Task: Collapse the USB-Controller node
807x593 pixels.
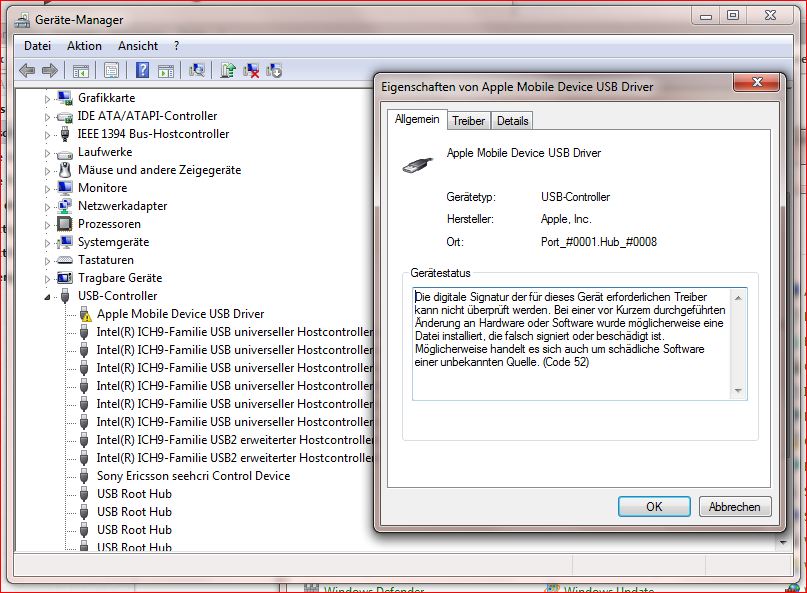Action: point(47,297)
